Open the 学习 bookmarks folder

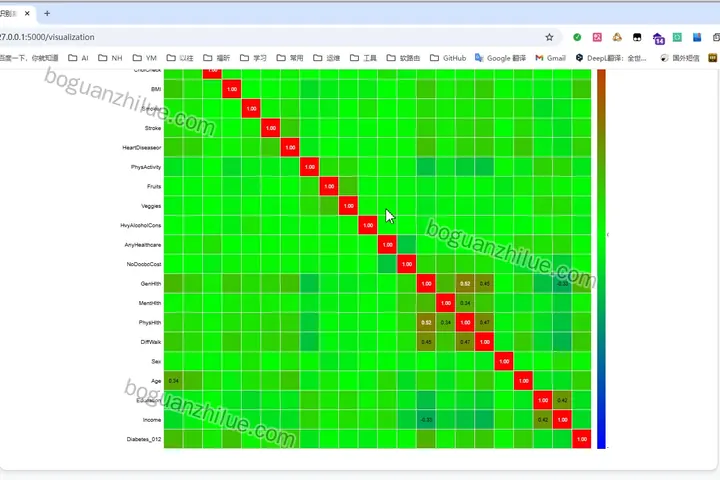253,58
